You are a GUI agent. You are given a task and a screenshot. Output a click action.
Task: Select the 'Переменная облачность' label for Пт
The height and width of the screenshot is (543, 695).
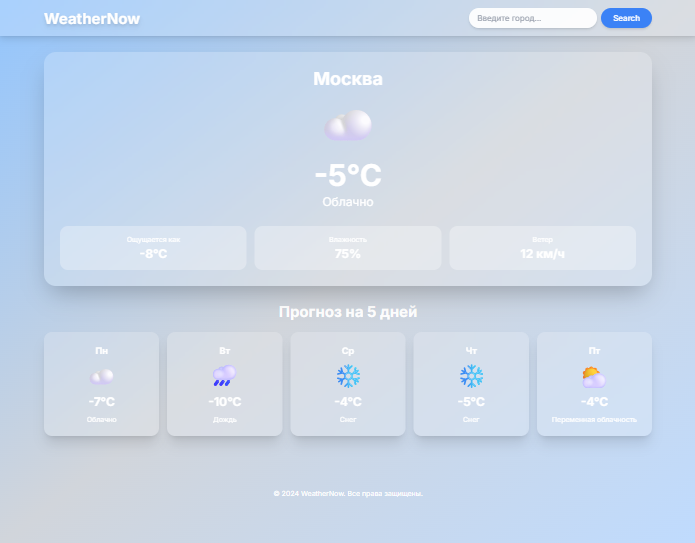pos(594,420)
